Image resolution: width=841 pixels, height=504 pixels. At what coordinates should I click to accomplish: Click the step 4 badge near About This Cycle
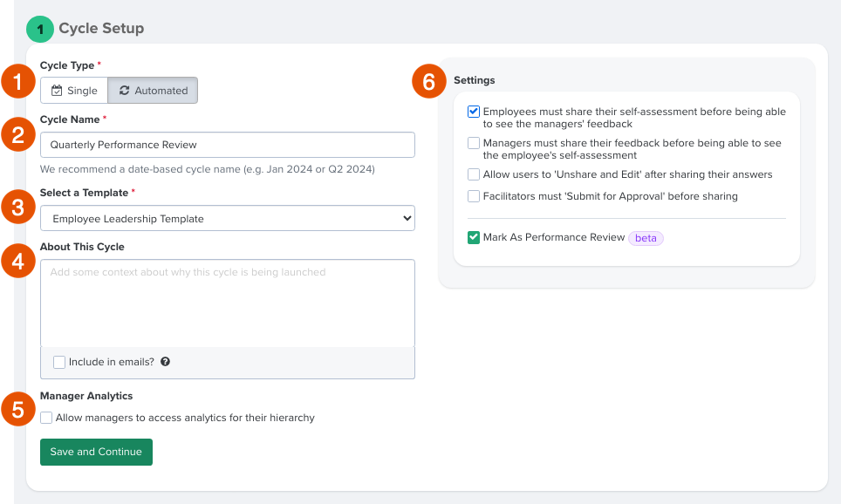(17, 261)
